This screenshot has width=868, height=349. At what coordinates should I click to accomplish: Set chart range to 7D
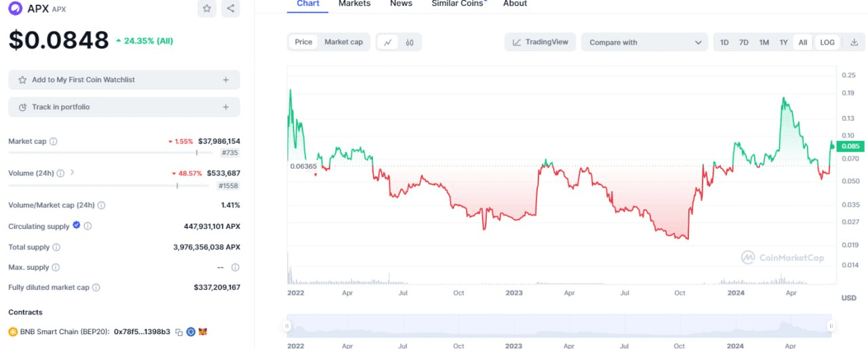tap(744, 42)
